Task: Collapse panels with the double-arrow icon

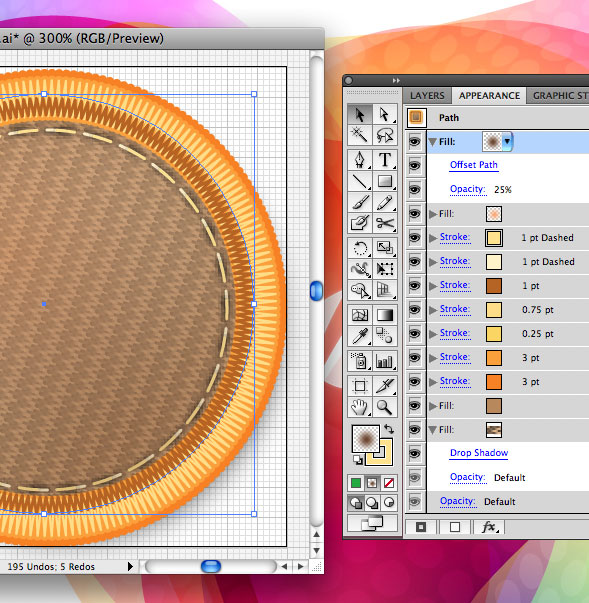Action: (x=396, y=80)
